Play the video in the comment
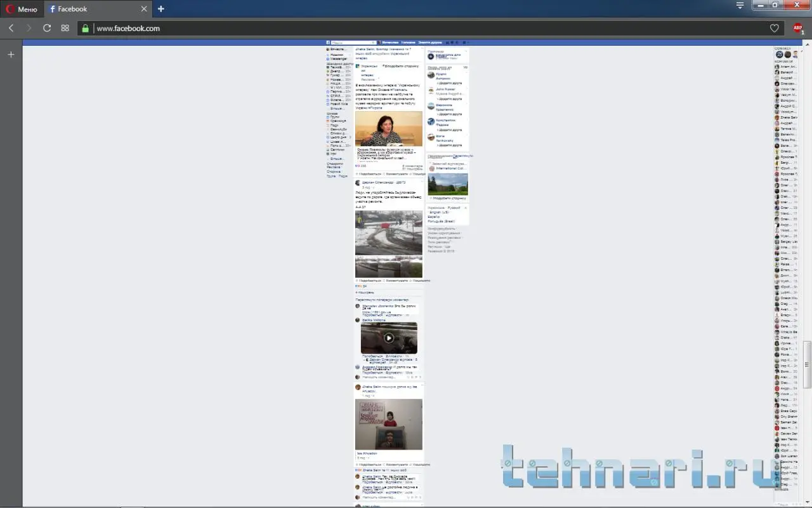 click(x=388, y=338)
